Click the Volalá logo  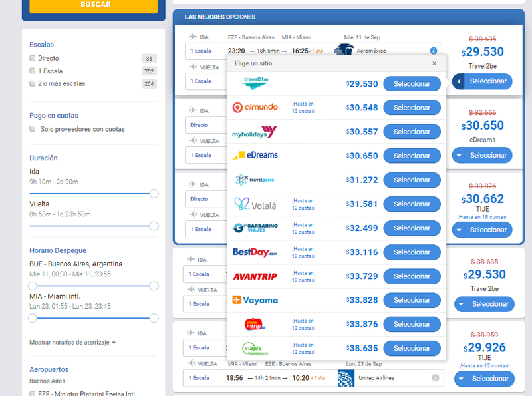[x=255, y=204]
